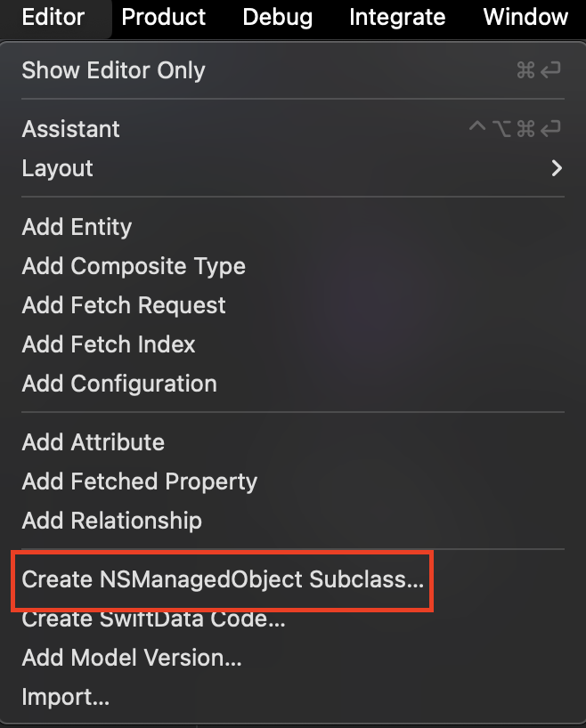Click Add Attribute
Viewport: 586px width, 728px height.
pyautogui.click(x=94, y=442)
